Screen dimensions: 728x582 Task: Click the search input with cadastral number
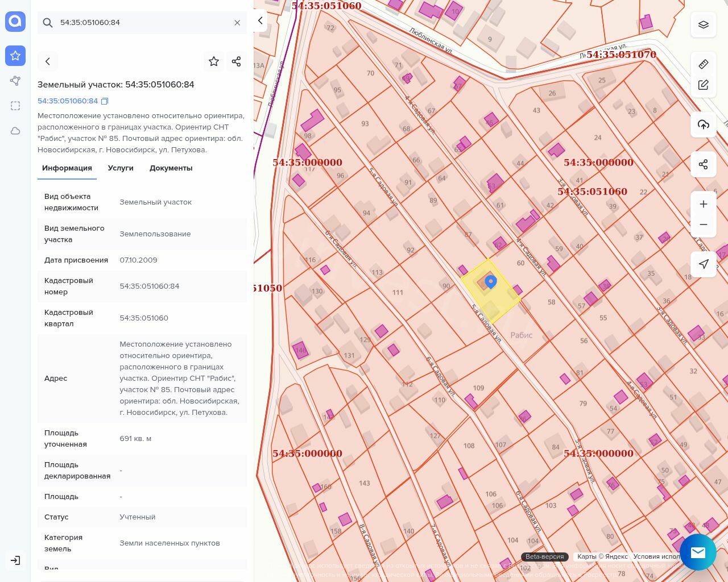pyautogui.click(x=142, y=23)
